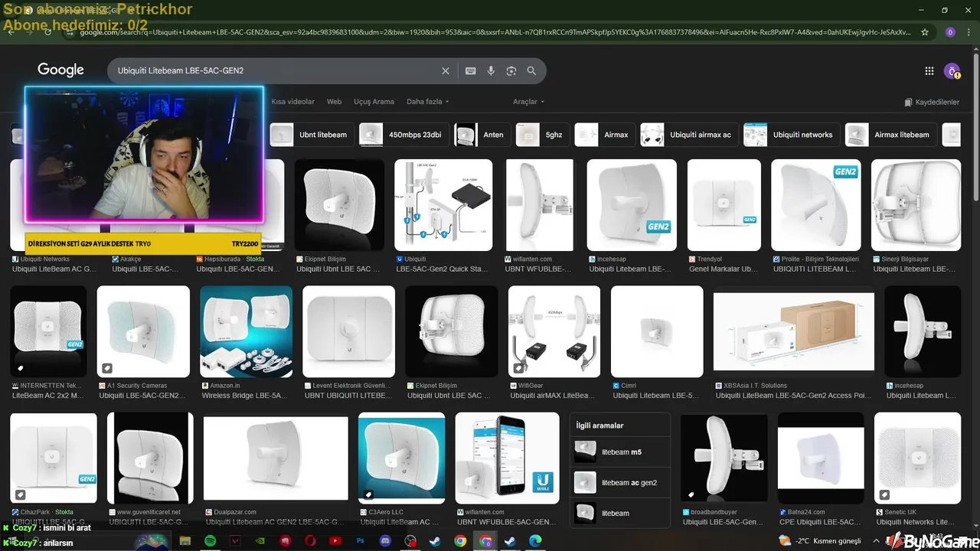Open the www.guvenlilicaret.net image result
The height and width of the screenshot is (551, 980).
click(150, 458)
